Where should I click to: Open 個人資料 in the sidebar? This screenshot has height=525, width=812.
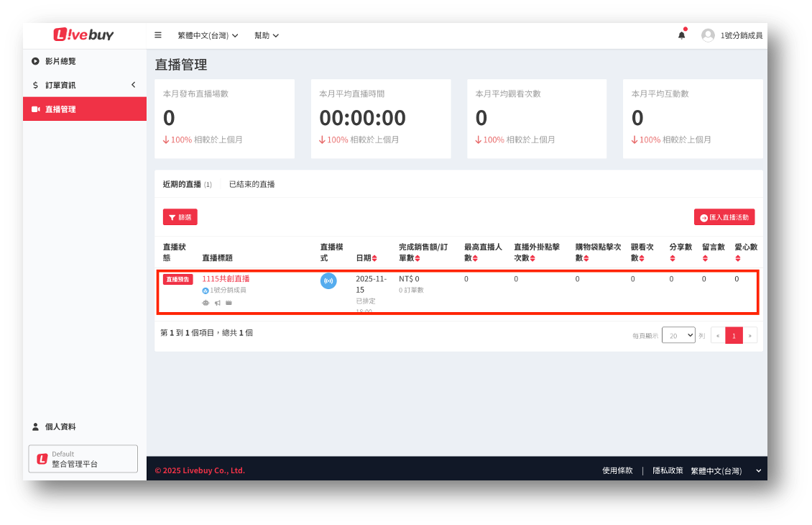[60, 426]
